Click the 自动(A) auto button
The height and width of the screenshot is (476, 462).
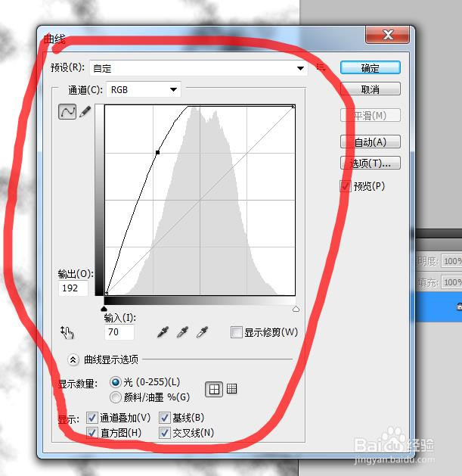pyautogui.click(x=370, y=142)
